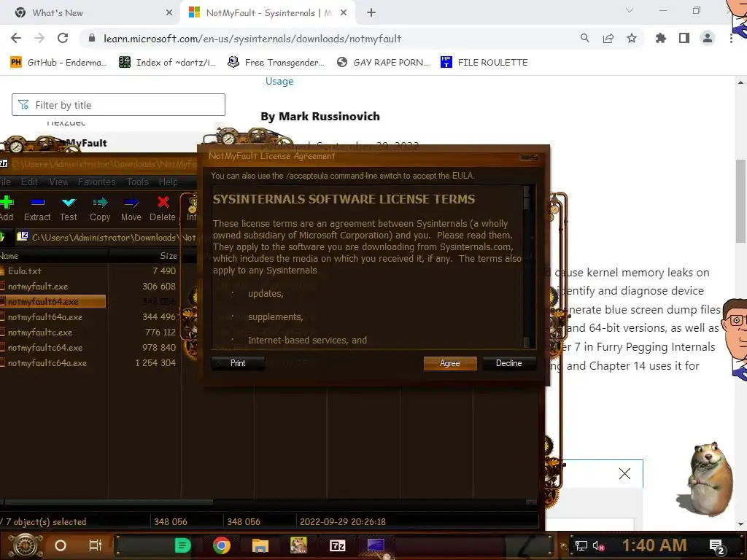Click the Cortana circle icon on the taskbar
Image resolution: width=747 pixels, height=560 pixels.
tap(61, 545)
